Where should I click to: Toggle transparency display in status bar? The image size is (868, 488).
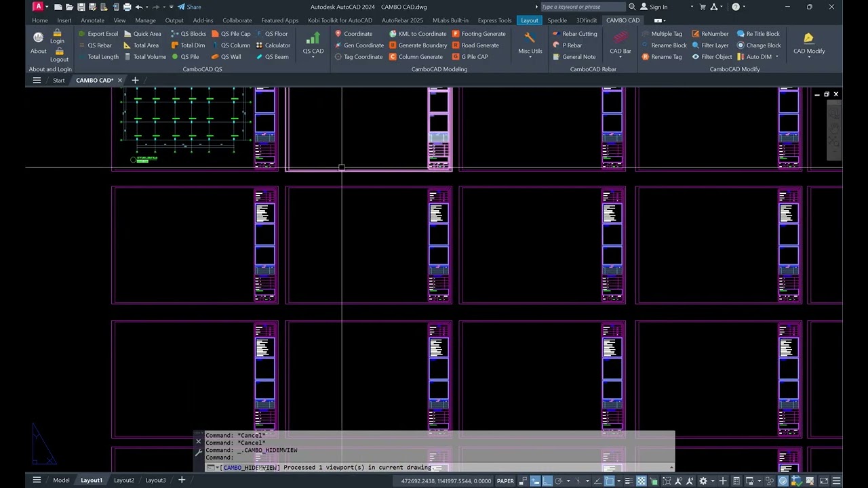tap(641, 481)
